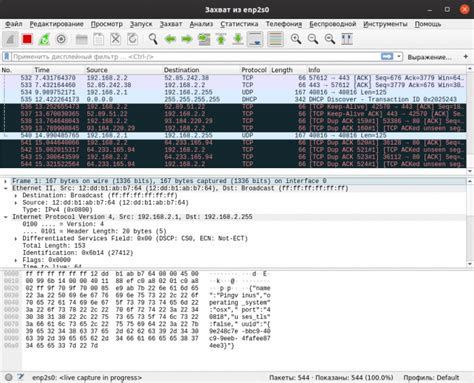The image size is (474, 383).
Task: Click packet details scrollbar up arrow
Action: (470, 181)
